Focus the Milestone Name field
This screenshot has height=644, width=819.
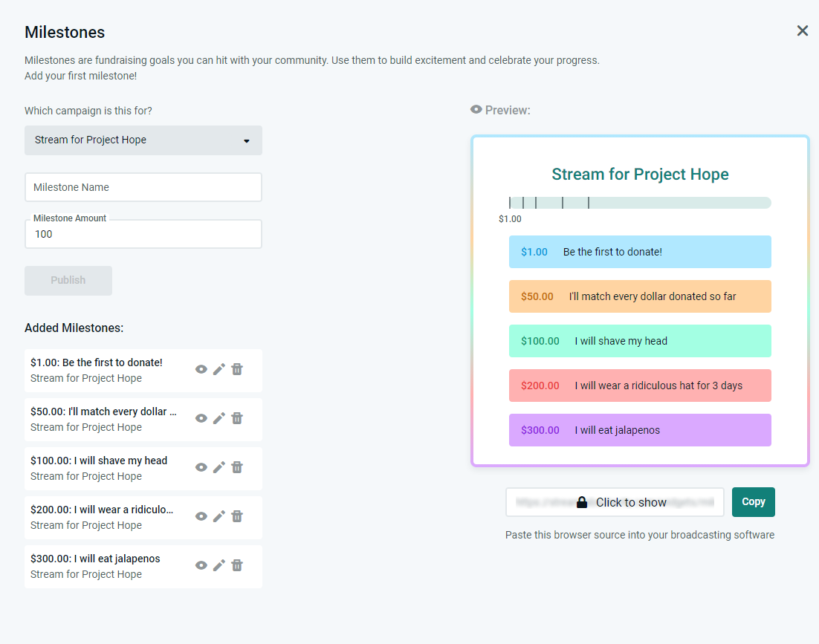pos(143,187)
